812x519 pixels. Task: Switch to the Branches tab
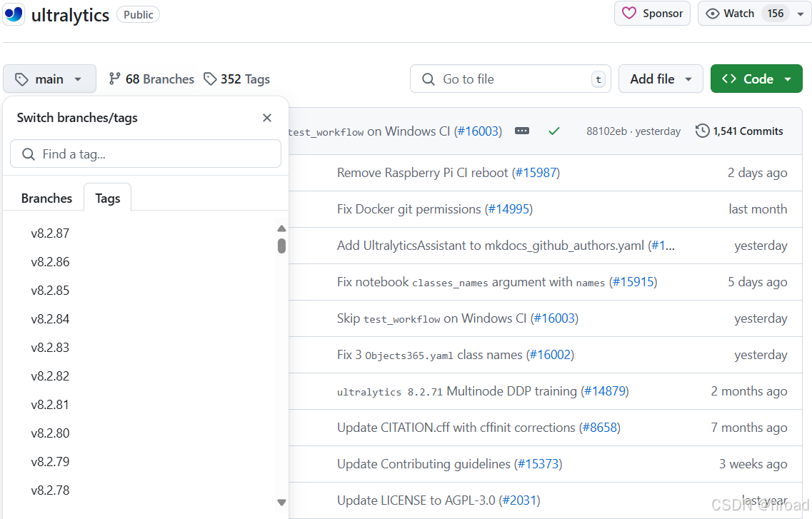[46, 198]
